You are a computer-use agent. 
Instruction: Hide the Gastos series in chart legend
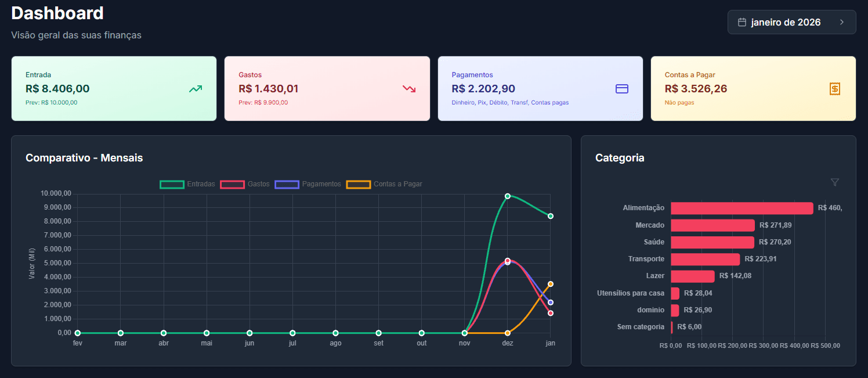click(x=244, y=184)
